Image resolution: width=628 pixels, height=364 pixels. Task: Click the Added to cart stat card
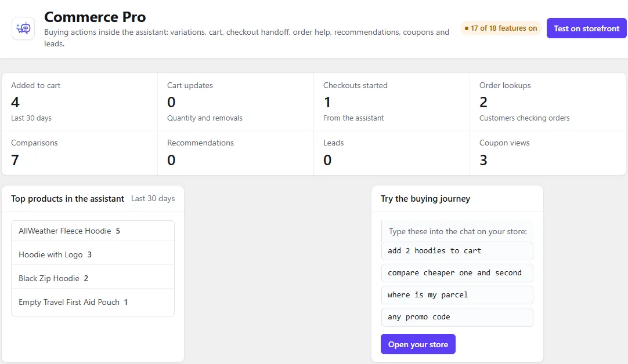point(80,101)
